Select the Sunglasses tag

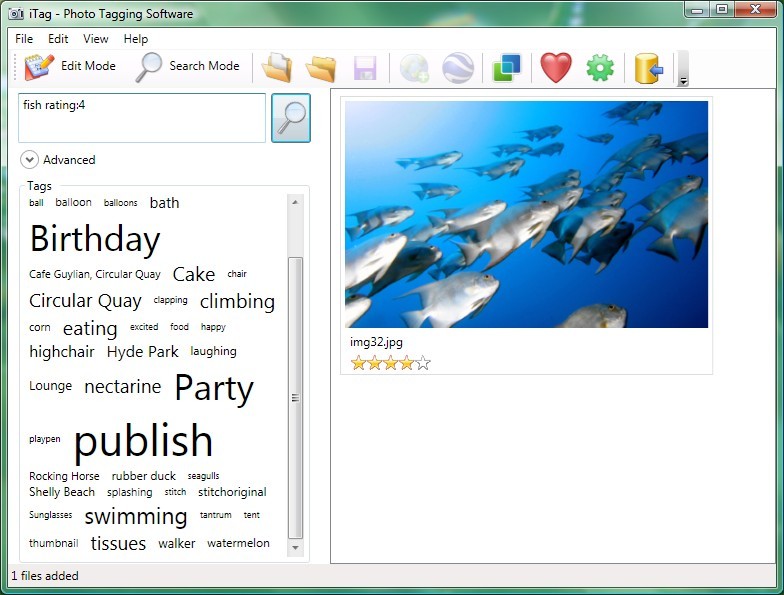click(50, 515)
